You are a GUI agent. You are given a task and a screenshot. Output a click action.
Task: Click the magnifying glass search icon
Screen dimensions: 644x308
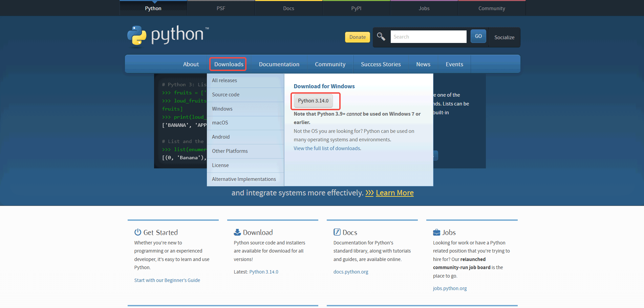click(381, 37)
